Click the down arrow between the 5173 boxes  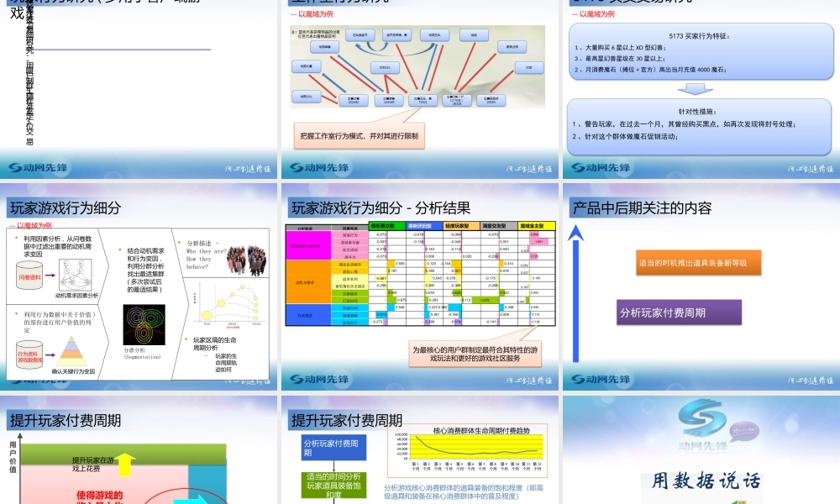pos(695,89)
